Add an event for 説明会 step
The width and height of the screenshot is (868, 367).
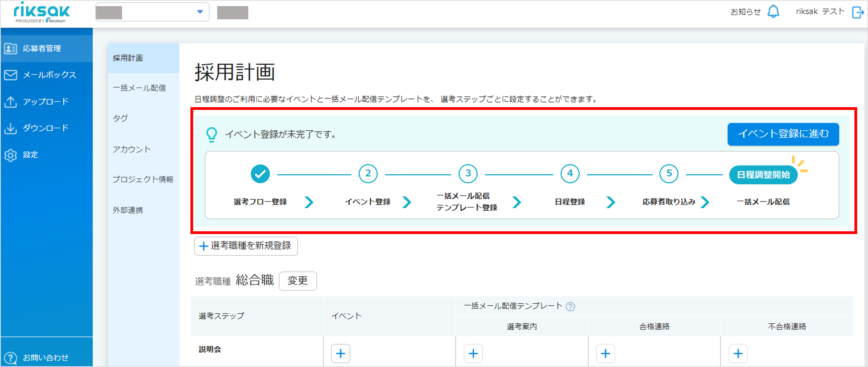(341, 354)
